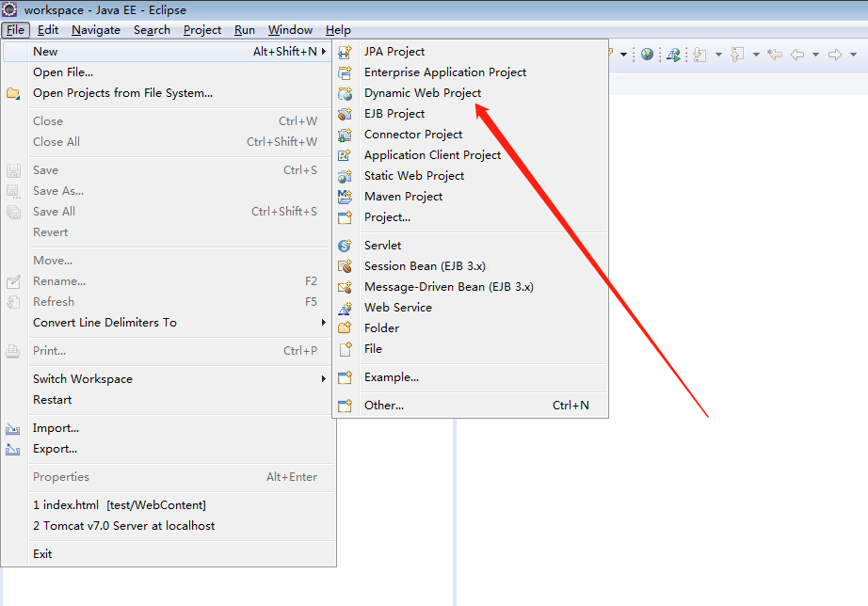Image resolution: width=868 pixels, height=606 pixels.
Task: Open dropdown arrow left of Web Browser icon
Action: (623, 55)
